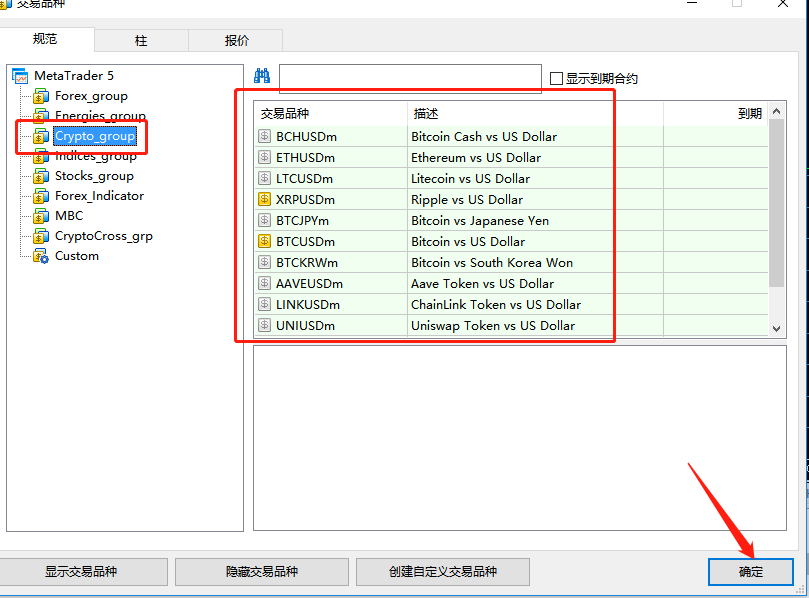Select MBC in the tree
The width and height of the screenshot is (809, 598).
(69, 216)
